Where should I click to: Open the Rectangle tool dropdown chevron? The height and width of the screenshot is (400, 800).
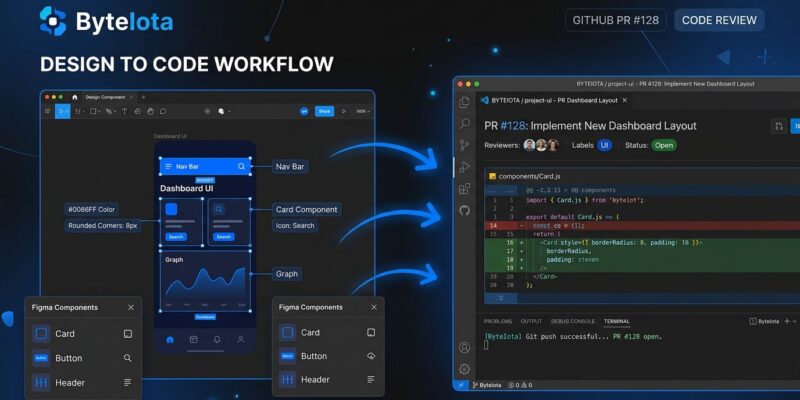99,111
